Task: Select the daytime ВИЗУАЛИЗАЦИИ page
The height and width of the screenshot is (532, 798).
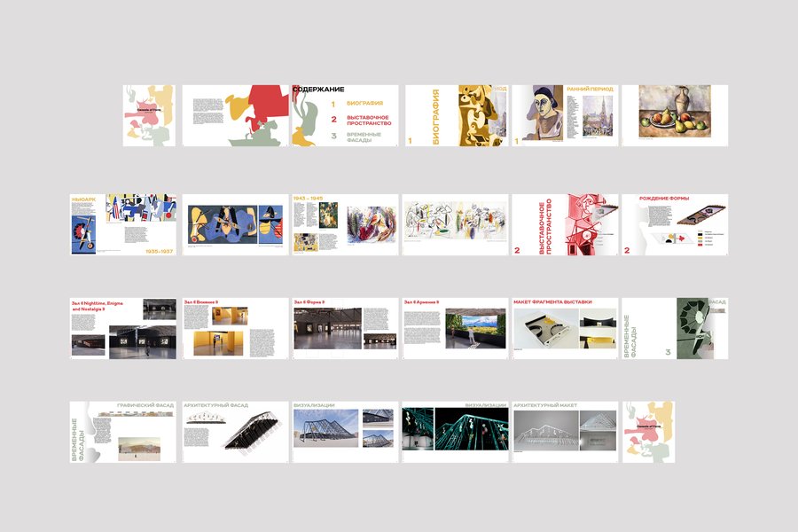Action: point(345,432)
